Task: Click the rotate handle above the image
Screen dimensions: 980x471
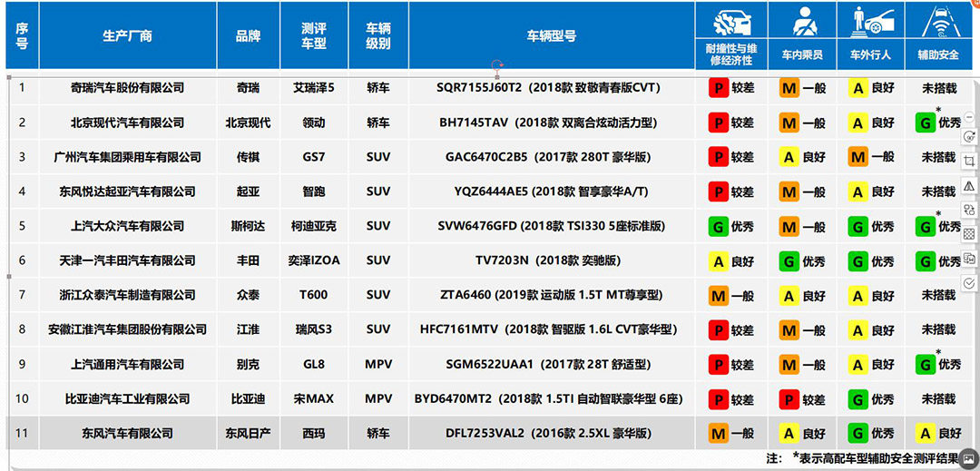Action: 496,65
